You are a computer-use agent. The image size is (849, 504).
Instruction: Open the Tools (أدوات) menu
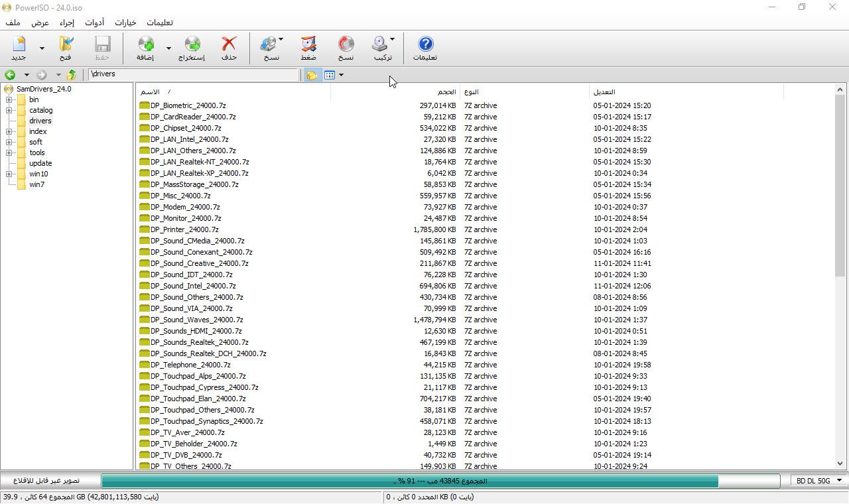click(x=94, y=23)
